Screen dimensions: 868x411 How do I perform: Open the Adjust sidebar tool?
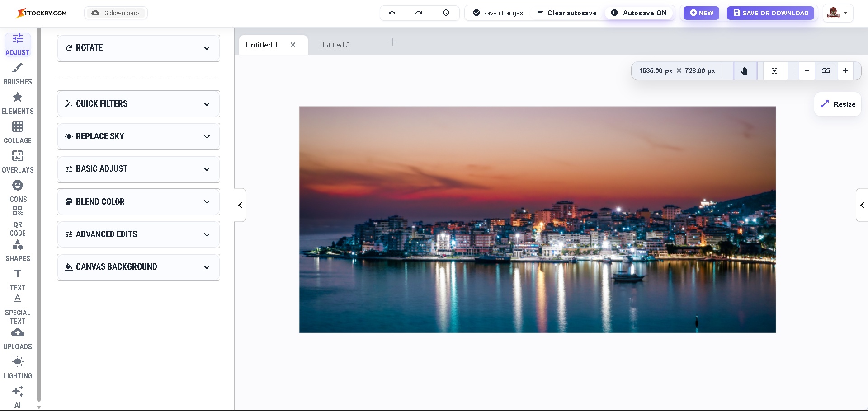coord(18,45)
